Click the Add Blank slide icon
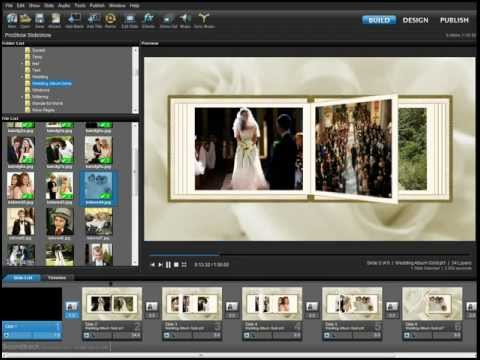 (74, 21)
